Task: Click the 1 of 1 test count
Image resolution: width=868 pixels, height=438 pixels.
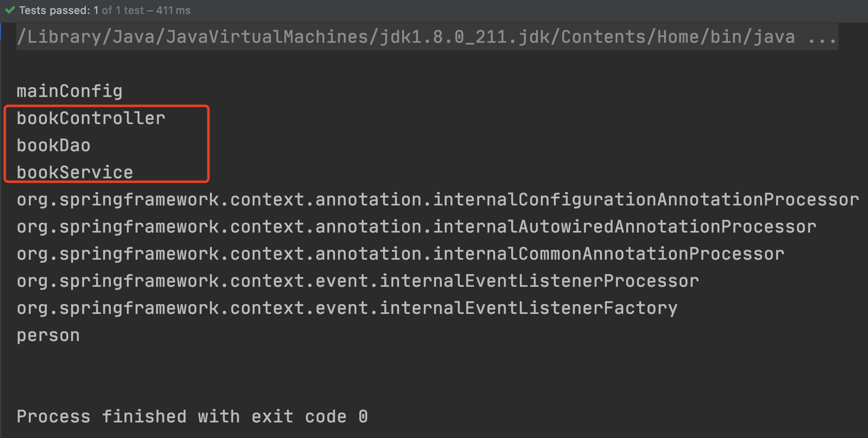Action: click(119, 10)
